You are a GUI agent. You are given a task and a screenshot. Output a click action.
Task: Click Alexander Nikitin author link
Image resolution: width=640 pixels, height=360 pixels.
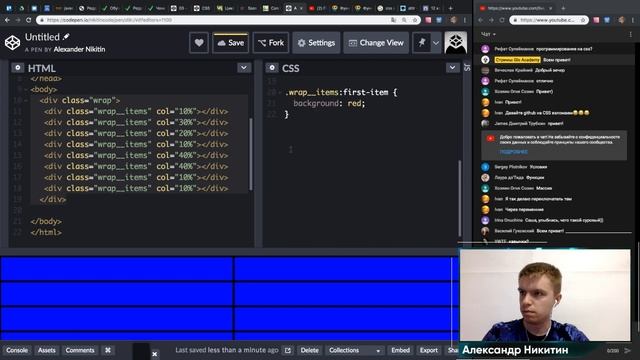pos(79,49)
